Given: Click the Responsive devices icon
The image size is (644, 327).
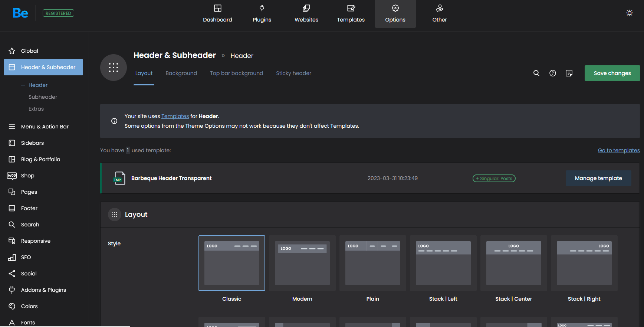Looking at the screenshot, I should point(12,241).
